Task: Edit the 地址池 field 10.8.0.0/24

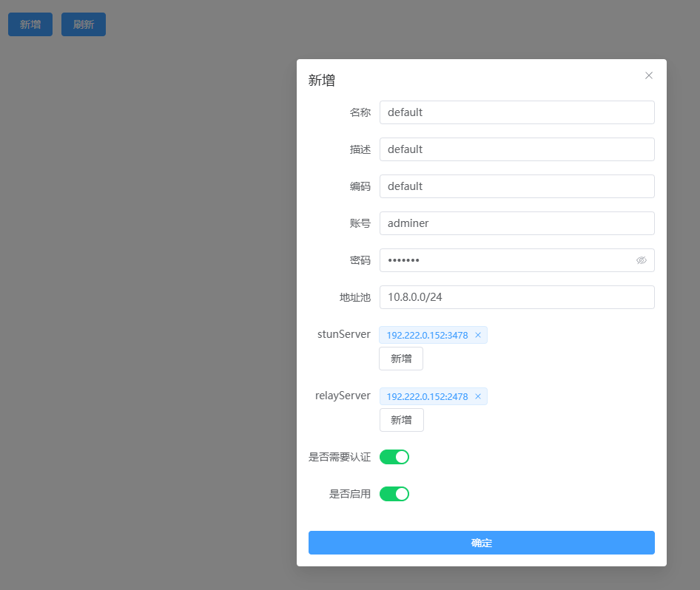Action: pos(516,297)
